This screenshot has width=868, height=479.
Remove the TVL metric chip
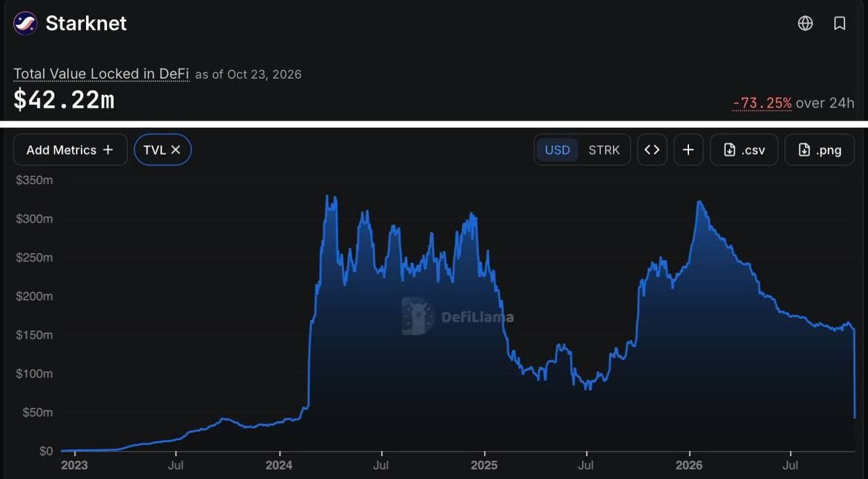pos(175,150)
